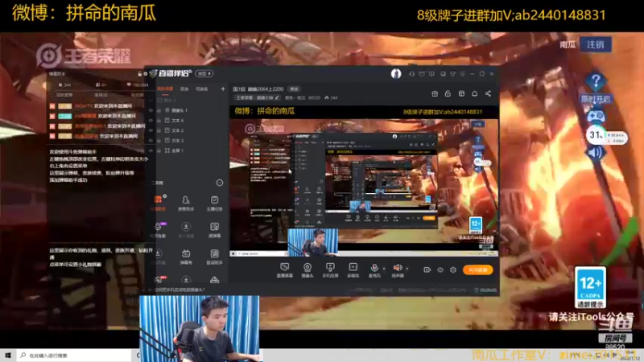Hide the 文本 6 layer
This screenshot has height=362, width=644.
point(151,121)
